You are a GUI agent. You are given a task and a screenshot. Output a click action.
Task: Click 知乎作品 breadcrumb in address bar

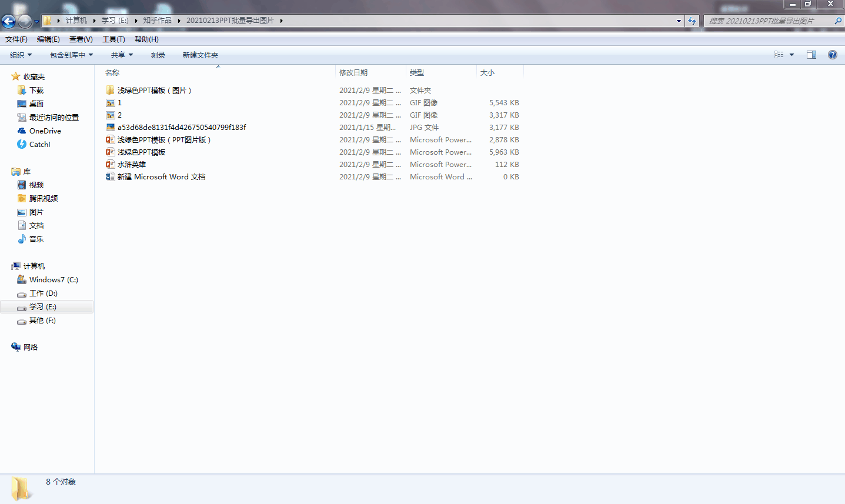[x=158, y=21]
